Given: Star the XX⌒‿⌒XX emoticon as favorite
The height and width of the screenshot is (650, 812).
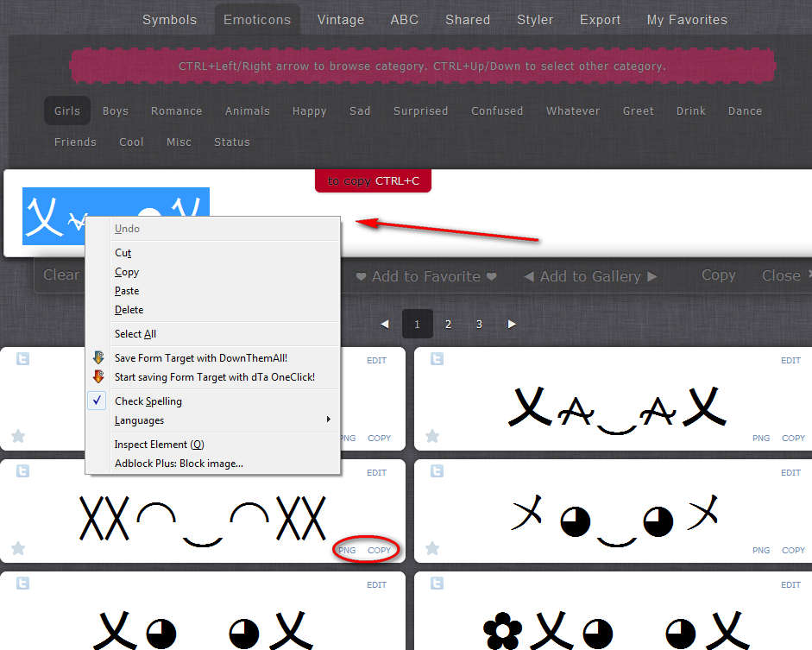Looking at the screenshot, I should pos(18,548).
